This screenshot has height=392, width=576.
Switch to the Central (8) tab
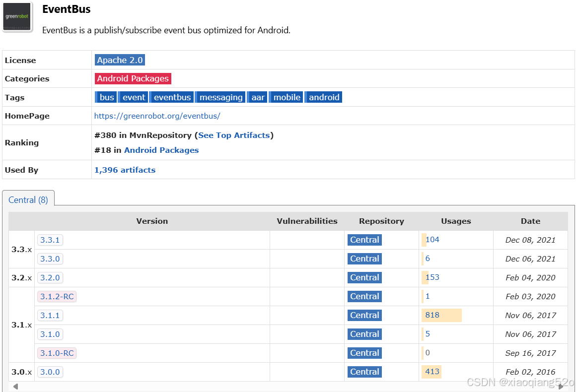pos(28,199)
